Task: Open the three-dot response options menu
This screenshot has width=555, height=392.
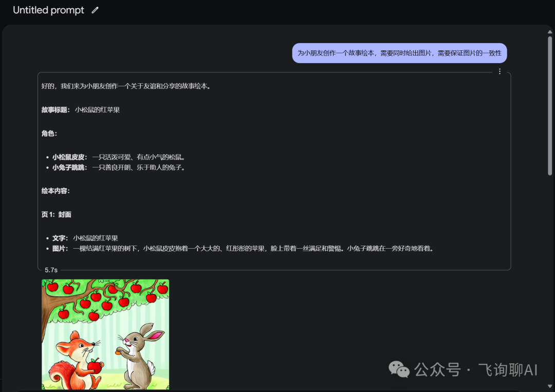Action: (499, 71)
